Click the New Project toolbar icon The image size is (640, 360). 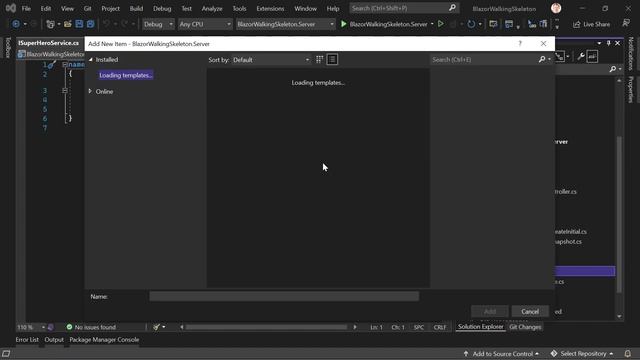point(50,24)
